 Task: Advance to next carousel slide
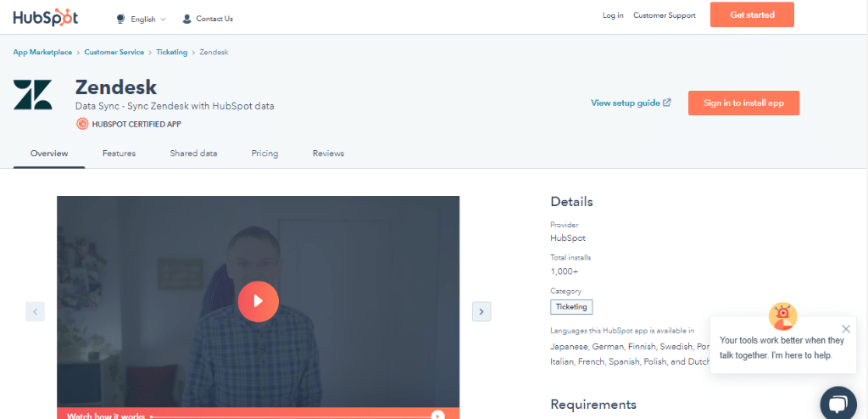(x=481, y=311)
